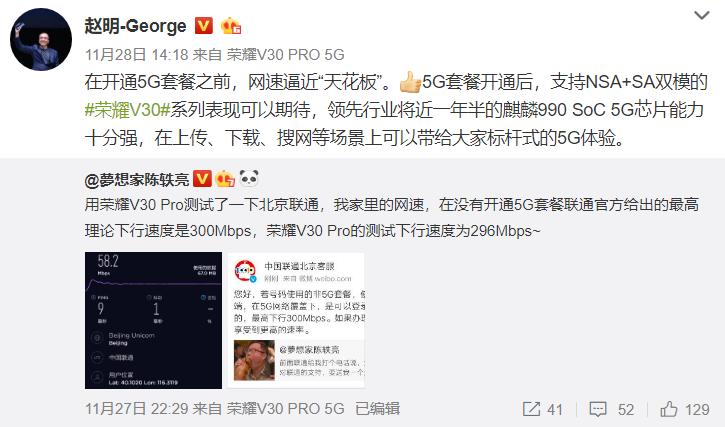Click the 已编辑 edited label

(377, 409)
